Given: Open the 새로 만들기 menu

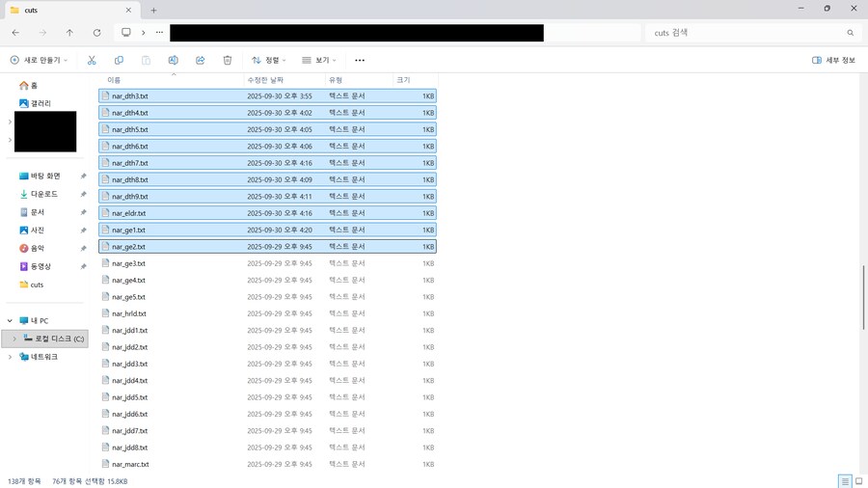Looking at the screenshot, I should coord(40,60).
